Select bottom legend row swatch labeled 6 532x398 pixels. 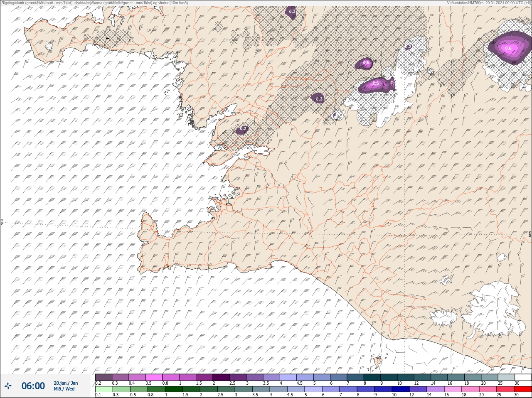click(x=331, y=389)
